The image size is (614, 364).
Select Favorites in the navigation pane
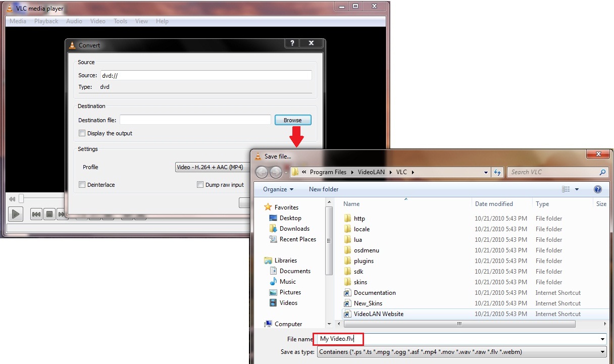[286, 207]
